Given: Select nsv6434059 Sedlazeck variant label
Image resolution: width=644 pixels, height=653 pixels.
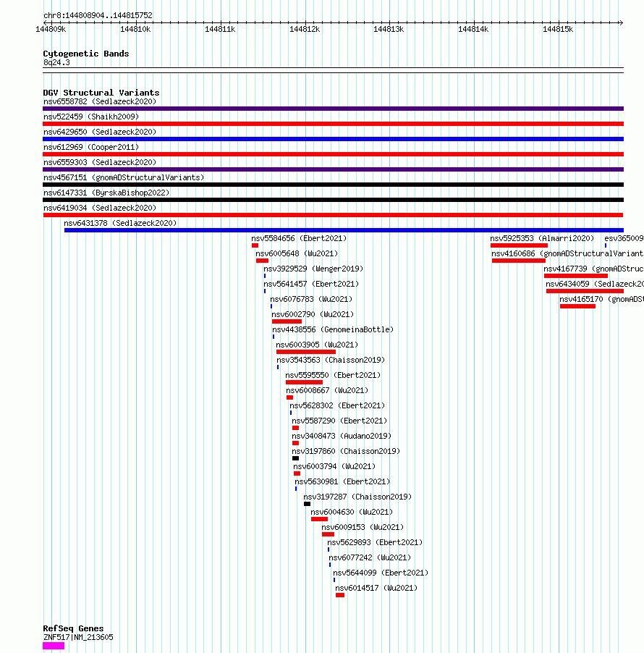Looking at the screenshot, I should [595, 284].
